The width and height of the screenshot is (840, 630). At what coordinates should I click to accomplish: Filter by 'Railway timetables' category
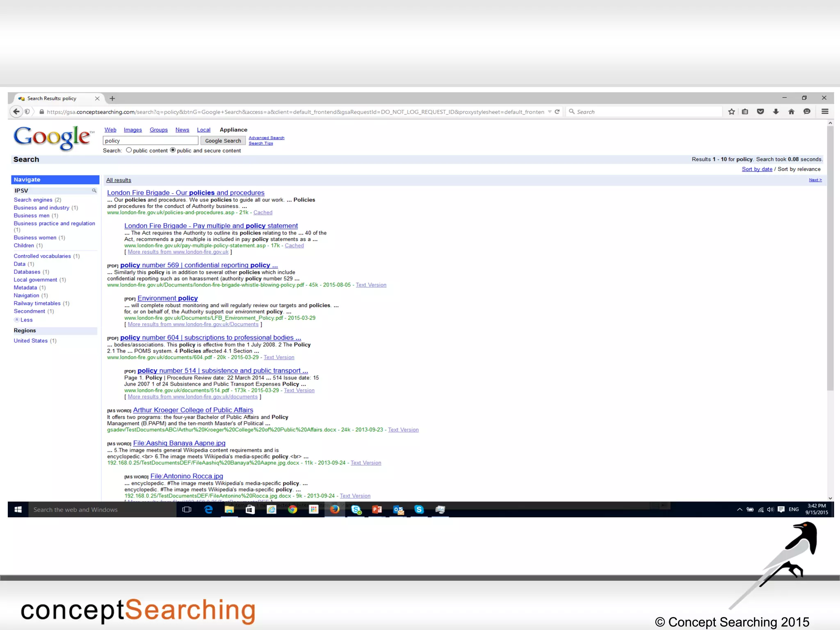(37, 303)
